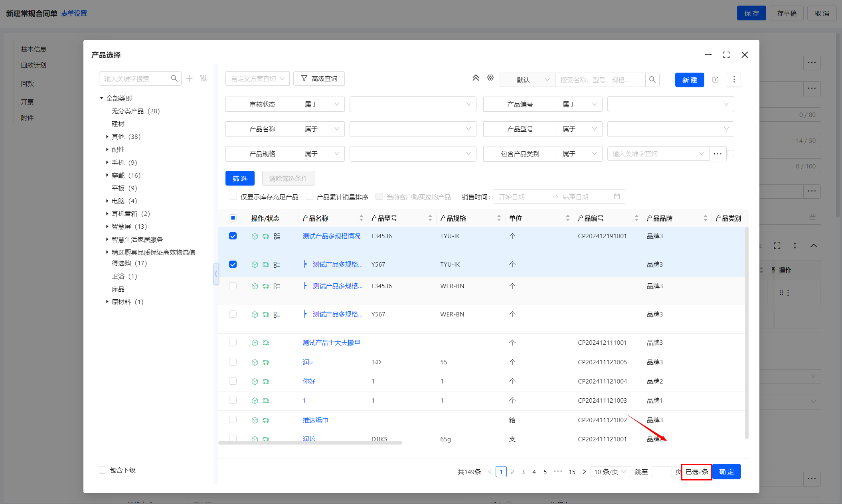Open 附件 section in sidebar
Screen dimensions: 842x504
click(x=27, y=118)
